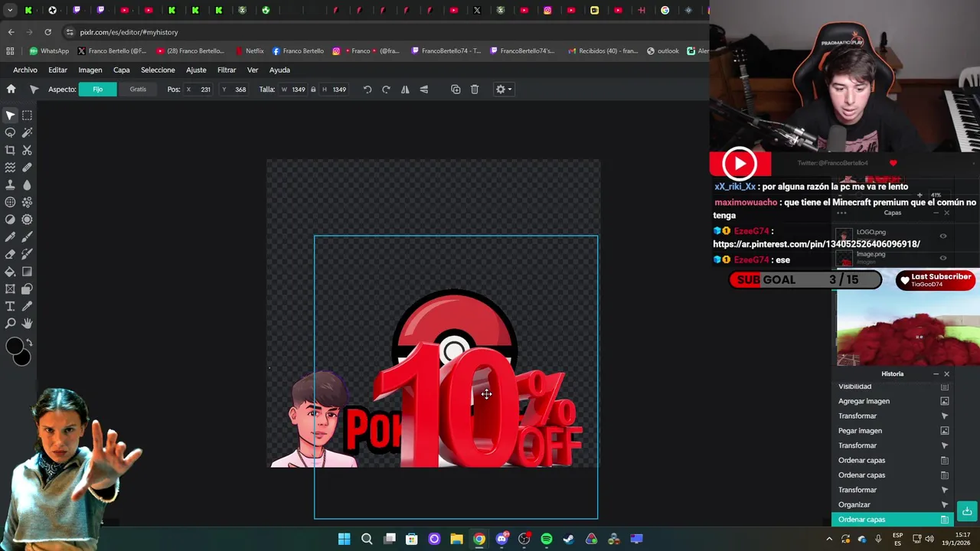Flip layer vertically
The width and height of the screenshot is (980, 551).
pyautogui.click(x=423, y=90)
